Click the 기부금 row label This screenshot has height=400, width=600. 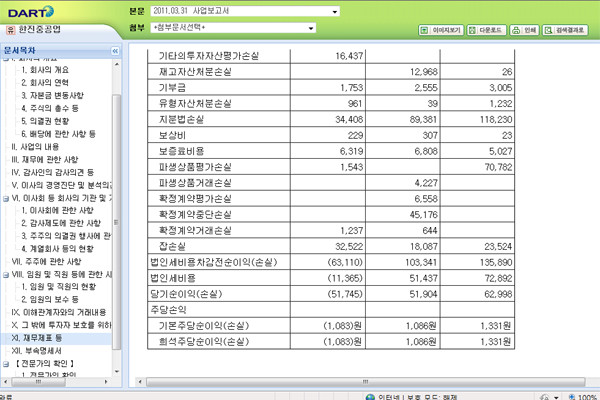pyautogui.click(x=172, y=88)
